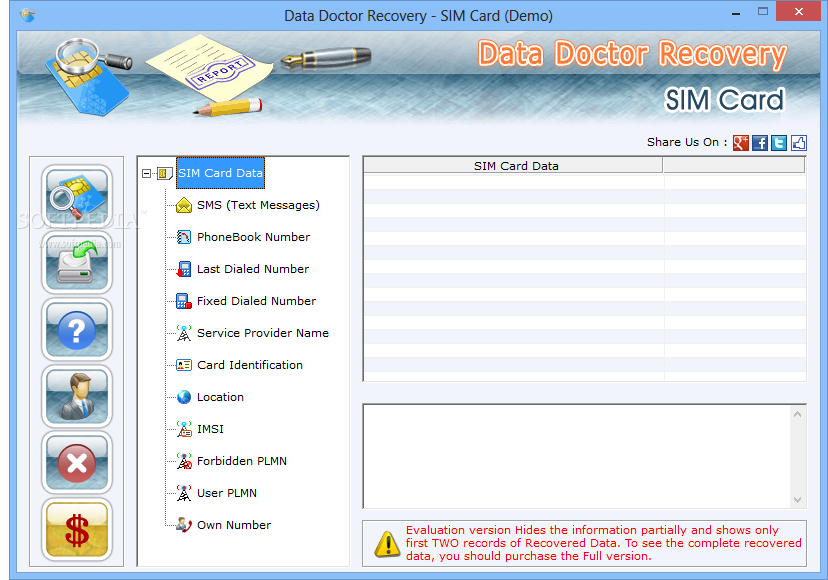
Task: Collapse the SIM Card Data tree node
Action: [146, 173]
